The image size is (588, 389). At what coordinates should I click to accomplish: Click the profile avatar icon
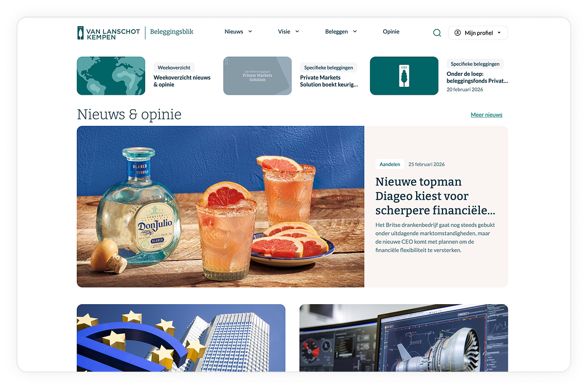(457, 33)
